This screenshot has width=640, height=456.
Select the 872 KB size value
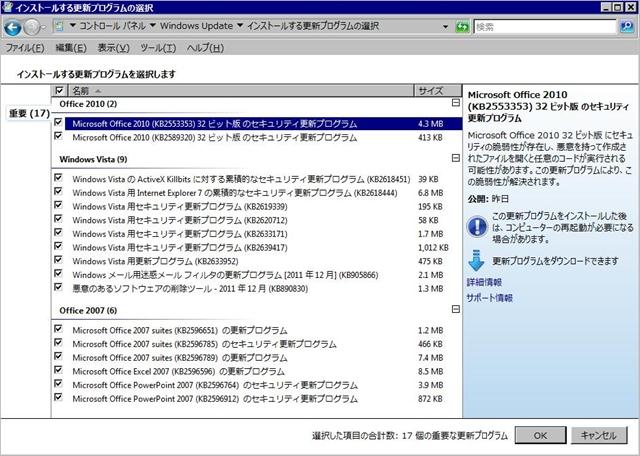click(x=430, y=399)
